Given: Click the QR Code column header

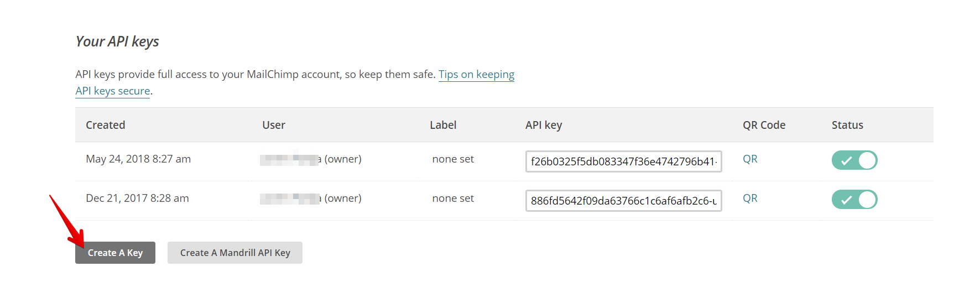Looking at the screenshot, I should [764, 125].
